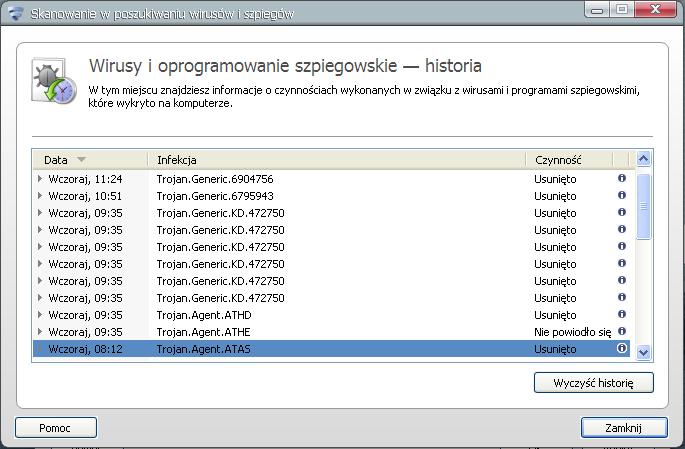
Task: Expand the Trojan.Agent.ATHE row arrow
Action: (40, 332)
